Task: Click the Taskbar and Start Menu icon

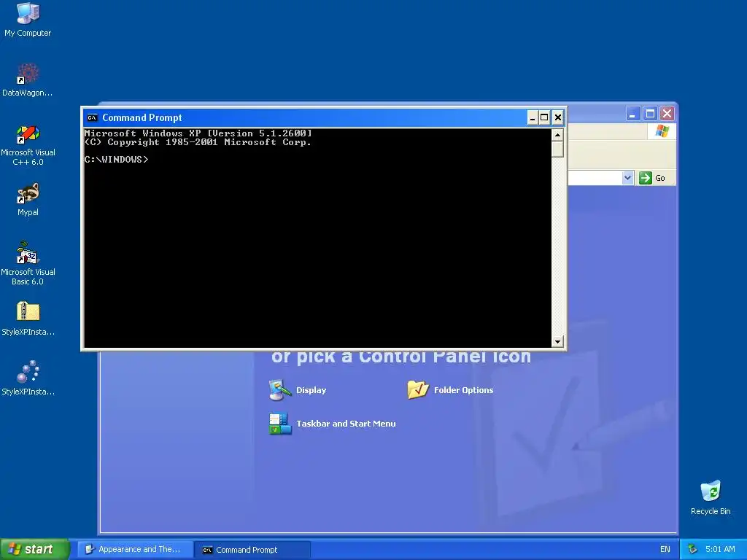Action: 279,424
